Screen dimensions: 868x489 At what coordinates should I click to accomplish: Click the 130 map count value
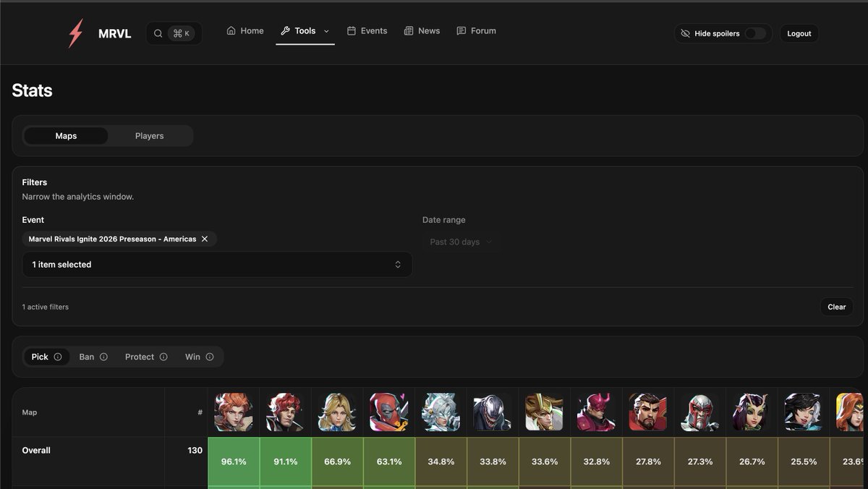point(195,451)
